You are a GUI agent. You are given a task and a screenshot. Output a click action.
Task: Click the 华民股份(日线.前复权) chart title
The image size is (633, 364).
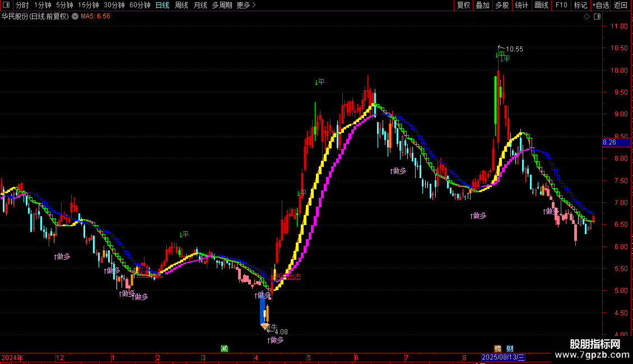click(x=35, y=16)
